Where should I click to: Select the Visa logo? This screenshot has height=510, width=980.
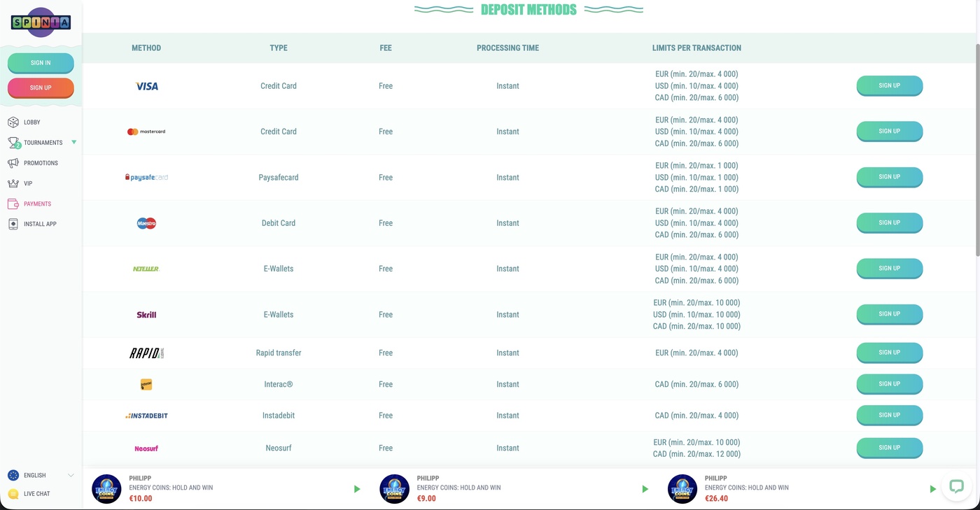point(146,86)
